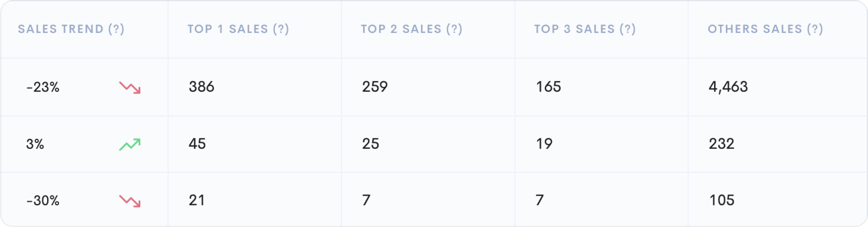The height and width of the screenshot is (227, 868).
Task: Click the red downward trend icon beside -30%
Action: (130, 201)
